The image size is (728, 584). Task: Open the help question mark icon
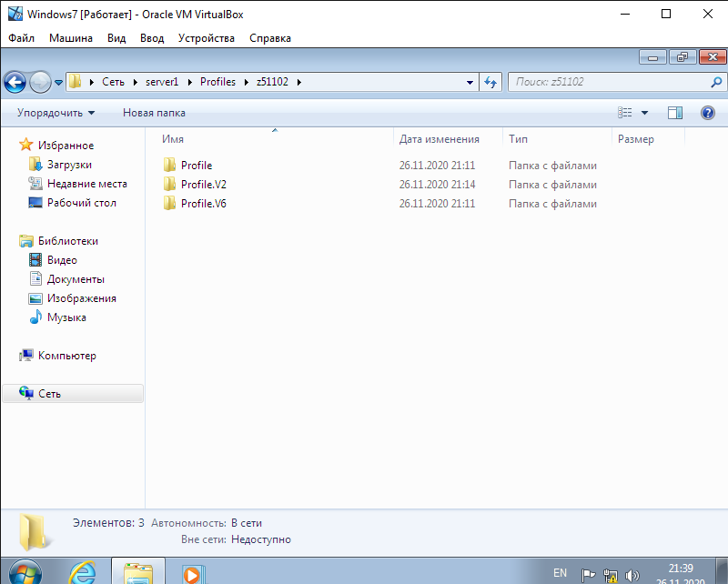pos(707,113)
